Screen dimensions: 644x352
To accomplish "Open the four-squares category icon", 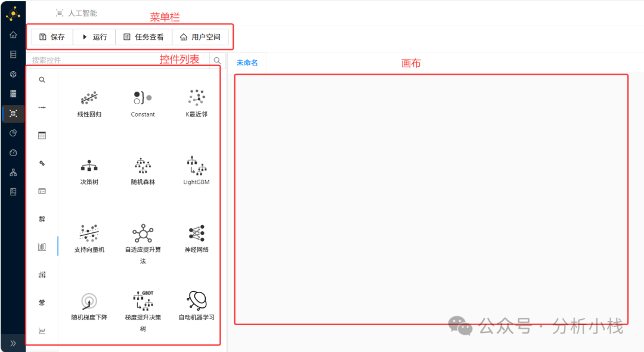I will click(42, 219).
